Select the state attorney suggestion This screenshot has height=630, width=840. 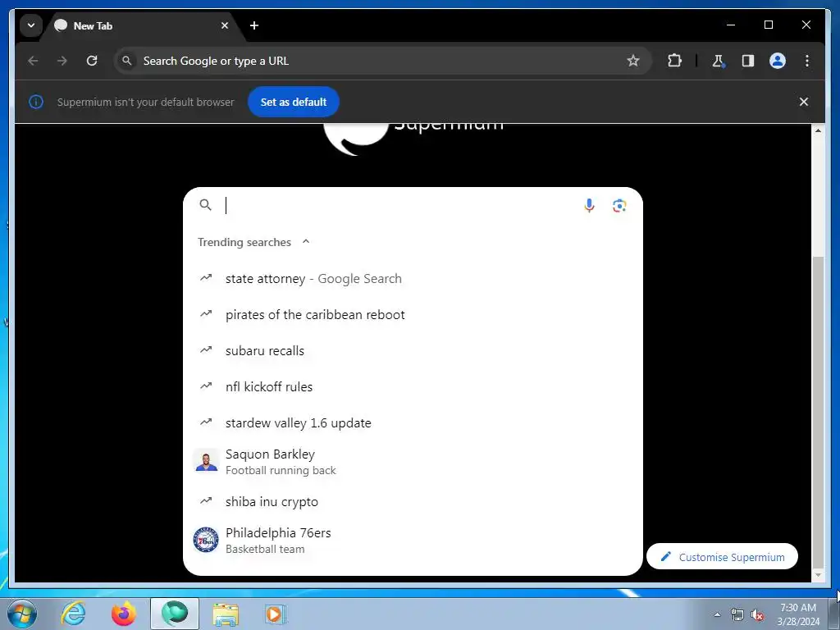click(413, 279)
